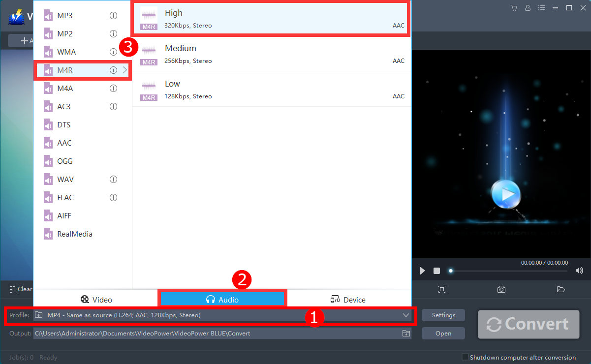Toggle fullscreen preview with the frame icon
The image size is (591, 364).
[x=441, y=289]
